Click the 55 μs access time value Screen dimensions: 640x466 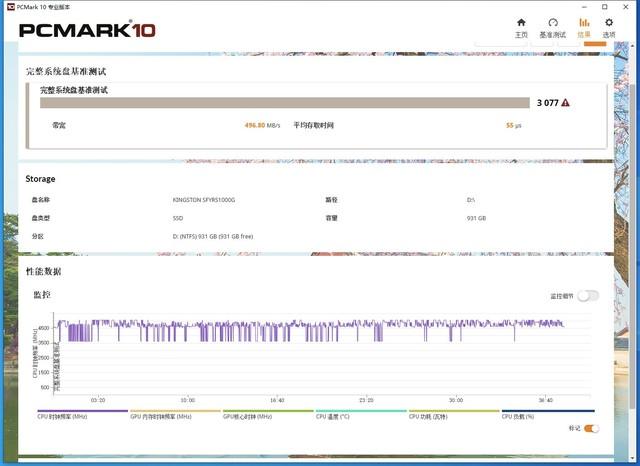[513, 125]
